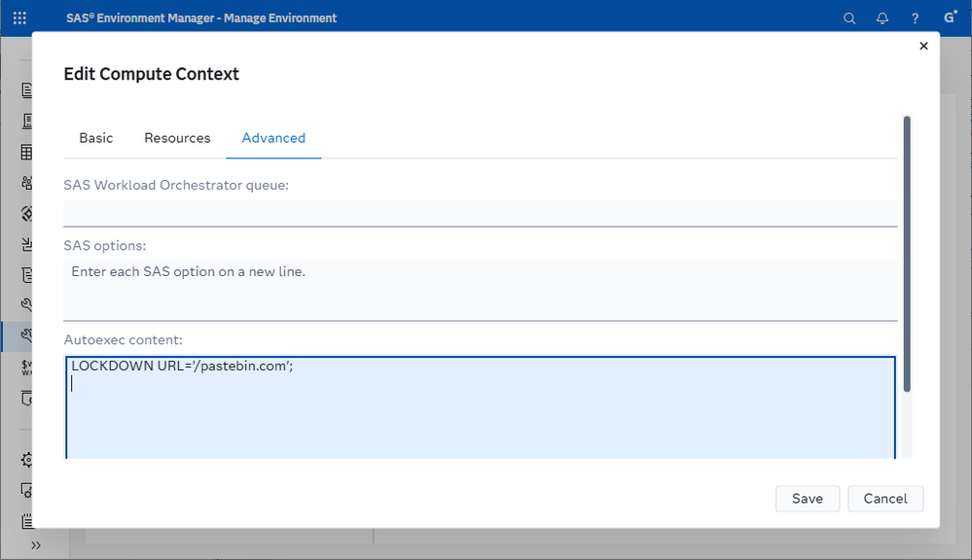Open the search icon in header
The height and width of the screenshot is (560, 972).
pos(849,18)
